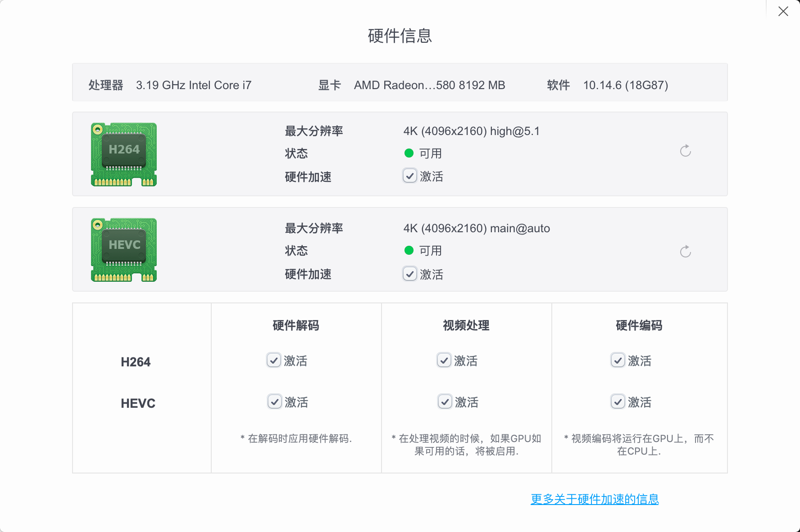Toggle HEVC hardware acceleration checkbox
This screenshot has height=532, width=800.
coord(409,274)
